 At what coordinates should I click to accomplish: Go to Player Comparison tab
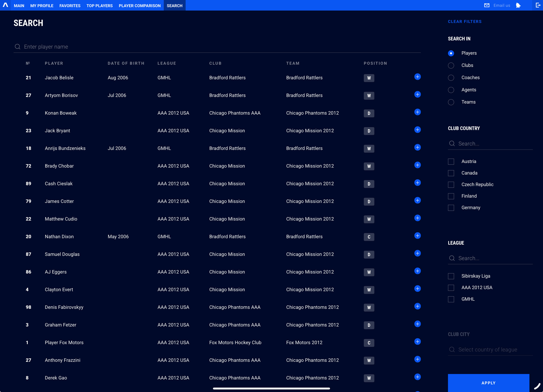point(140,5)
